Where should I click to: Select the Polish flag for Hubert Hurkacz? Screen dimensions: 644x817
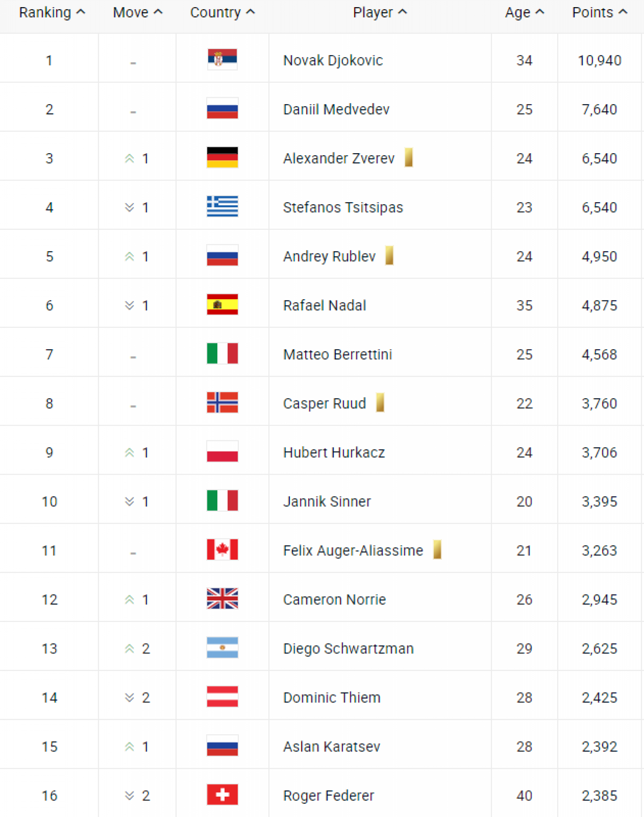[222, 452]
